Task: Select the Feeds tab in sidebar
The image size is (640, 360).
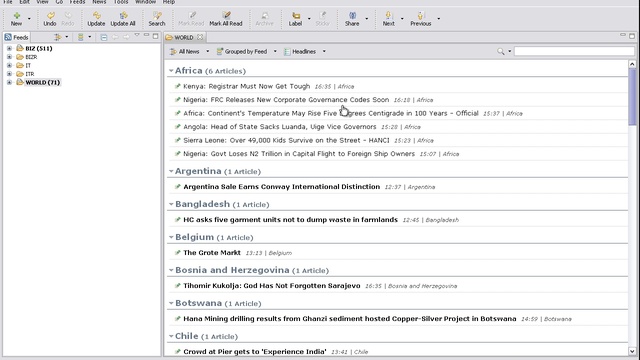Action: click(x=16, y=37)
